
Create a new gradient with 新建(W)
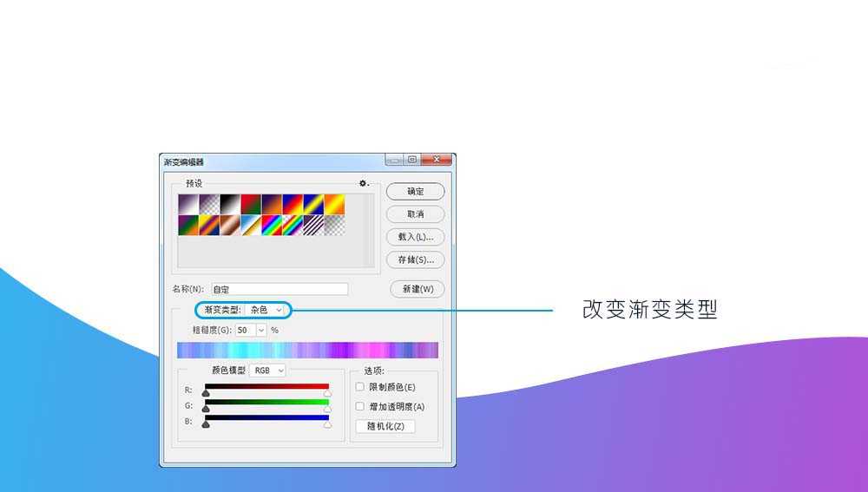coord(418,289)
